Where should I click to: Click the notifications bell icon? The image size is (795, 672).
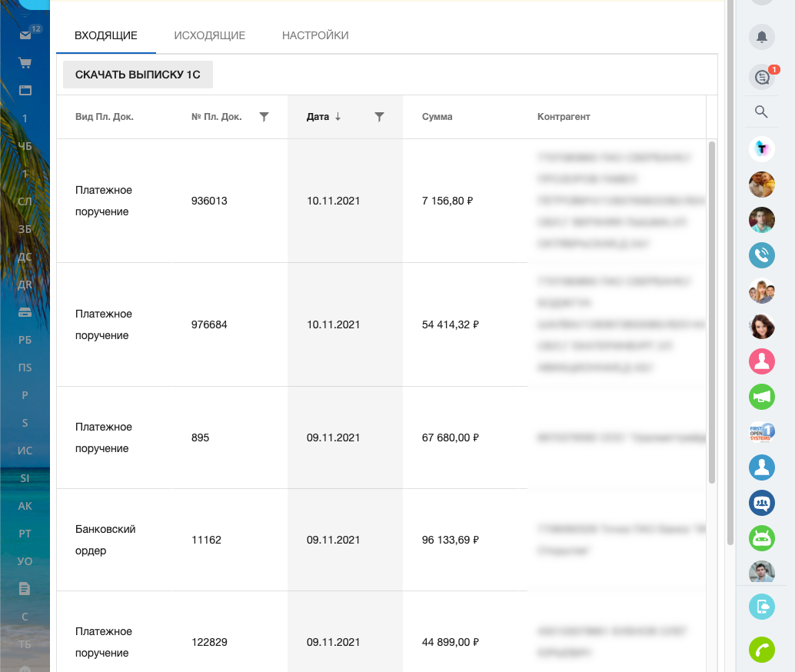761,36
